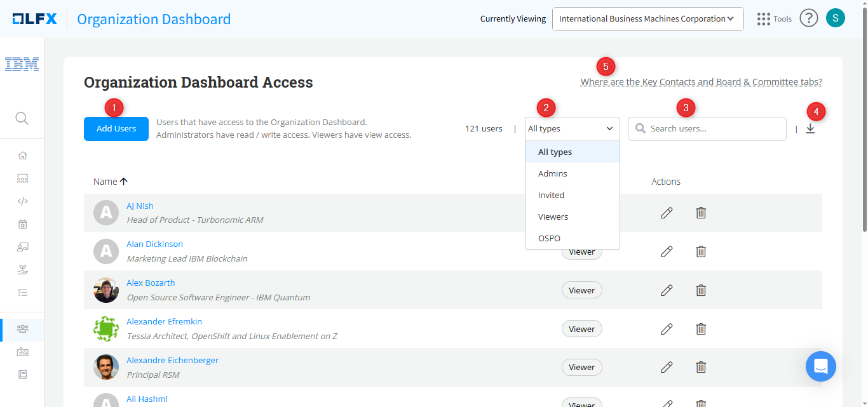Collapse the All types filter dropdown
Screen dimensions: 868x407
pos(572,129)
